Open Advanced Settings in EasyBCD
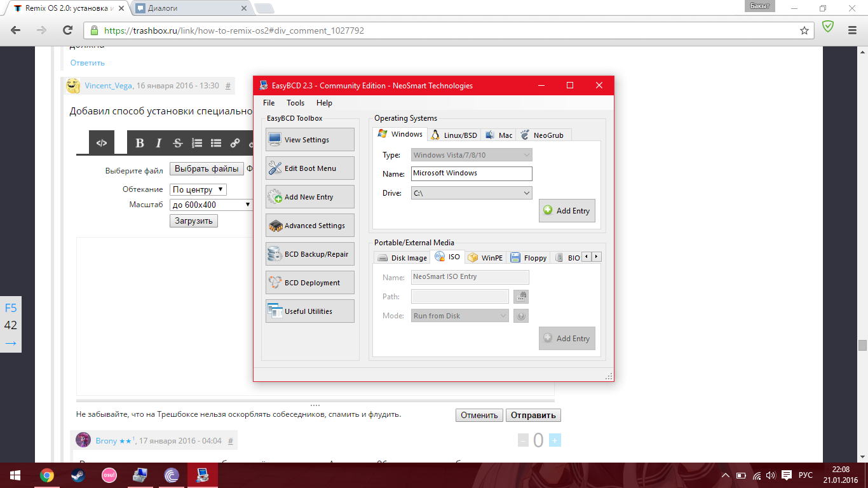This screenshot has height=488, width=868. click(310, 226)
